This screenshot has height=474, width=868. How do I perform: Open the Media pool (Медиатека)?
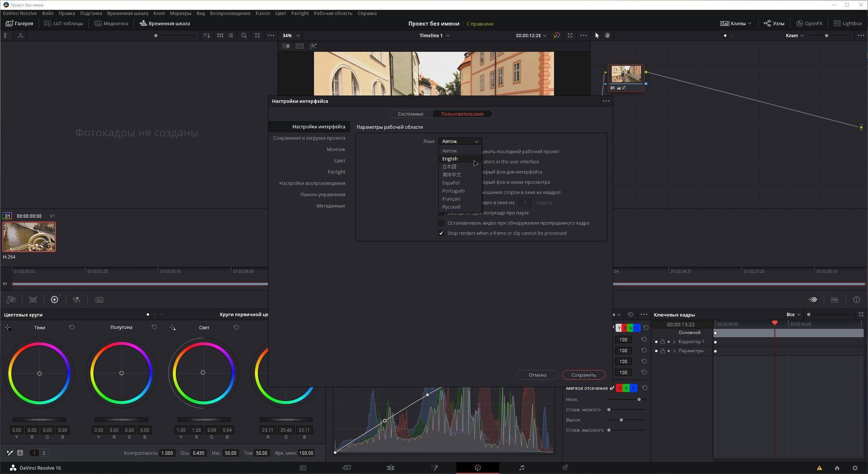click(111, 23)
